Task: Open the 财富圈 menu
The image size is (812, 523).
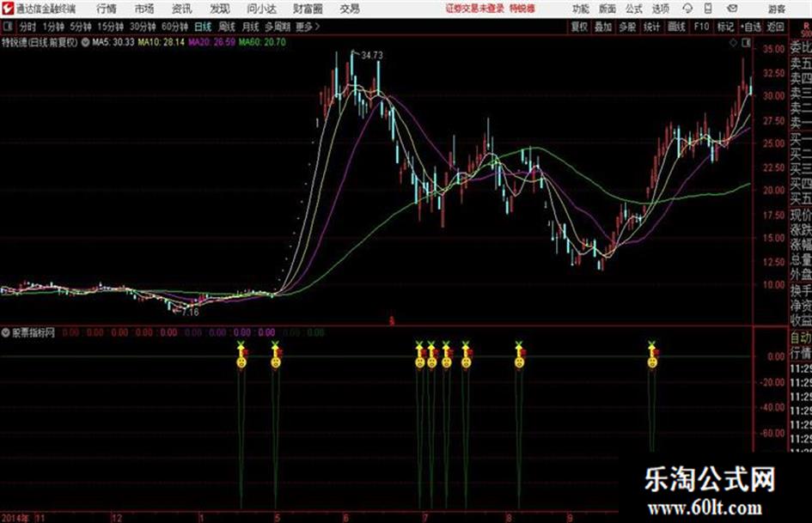Action: click(x=308, y=9)
